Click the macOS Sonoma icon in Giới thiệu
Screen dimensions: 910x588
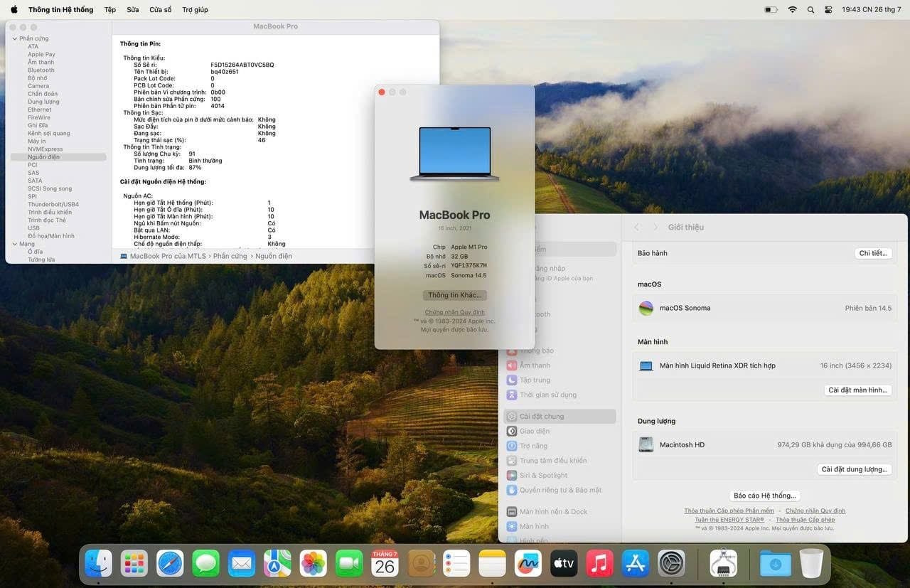click(646, 308)
